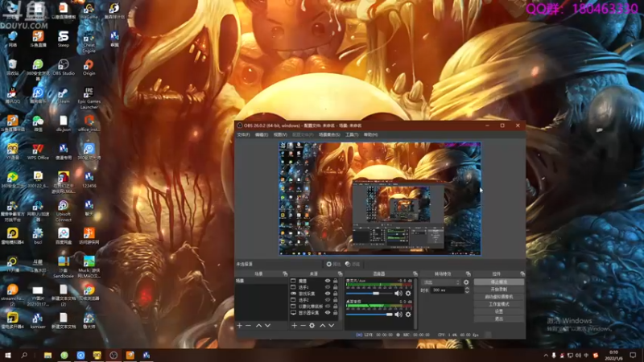Move source up in the sources toolbar
This screenshot has height=362, width=644.
(x=323, y=326)
